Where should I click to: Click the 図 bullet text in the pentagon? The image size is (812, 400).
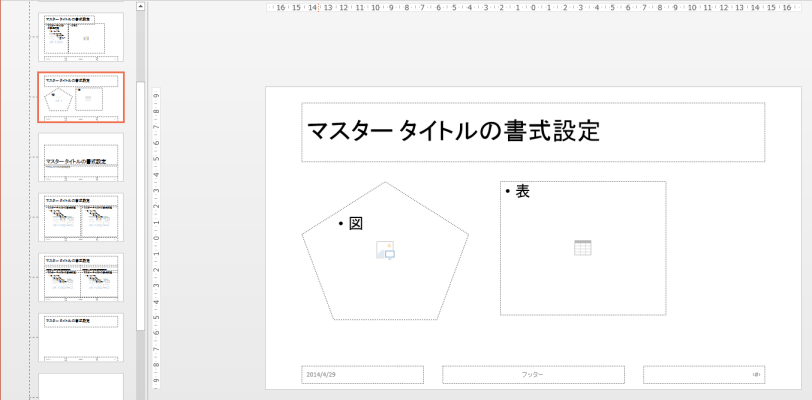[355, 223]
